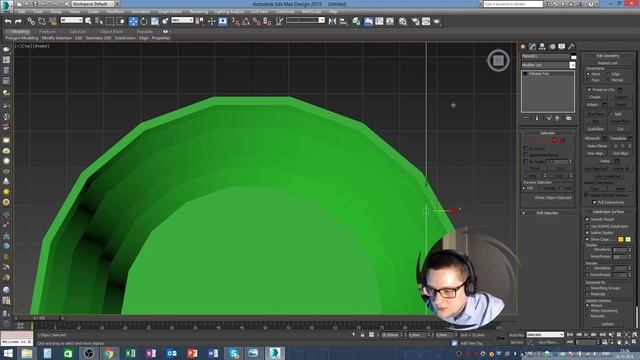Viewport: 640px width, 360px height.
Task: Toggle Percent Snap in toolbar
Action: point(256,21)
